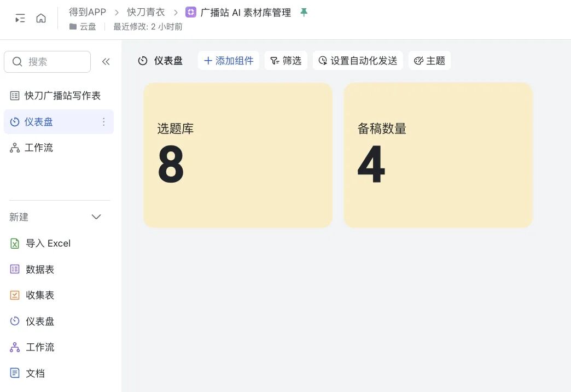Image resolution: width=571 pixels, height=392 pixels.
Task: Click the number 4 in 备稿数量 card
Action: click(x=371, y=164)
